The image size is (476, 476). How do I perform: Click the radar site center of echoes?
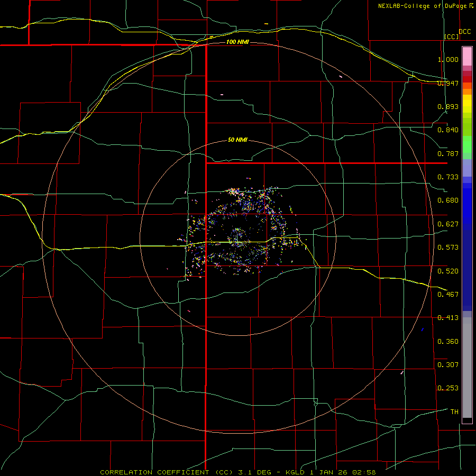click(x=237, y=239)
